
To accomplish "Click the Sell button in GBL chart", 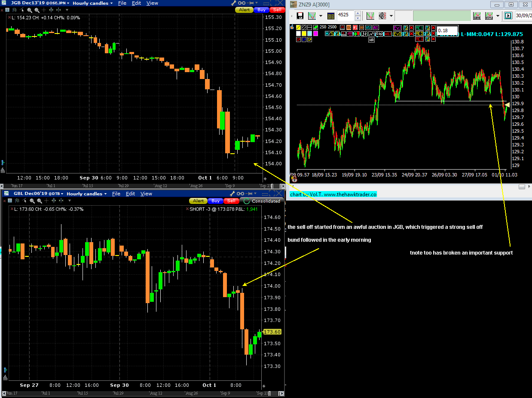I will (x=231, y=201).
